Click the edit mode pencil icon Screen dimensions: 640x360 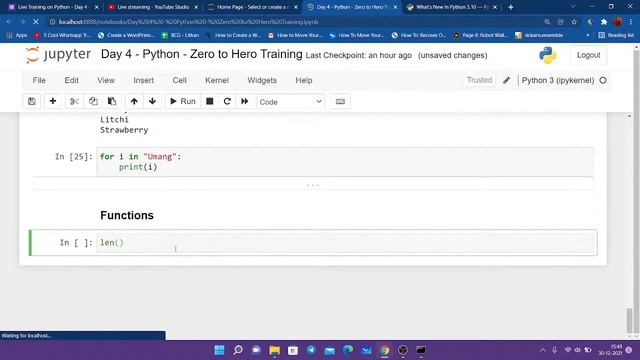tap(507, 80)
